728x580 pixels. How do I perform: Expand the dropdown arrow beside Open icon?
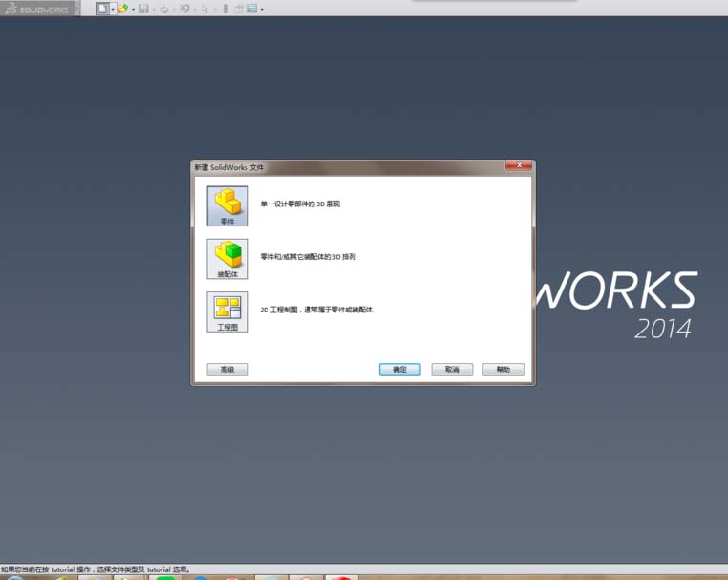pyautogui.click(x=133, y=9)
